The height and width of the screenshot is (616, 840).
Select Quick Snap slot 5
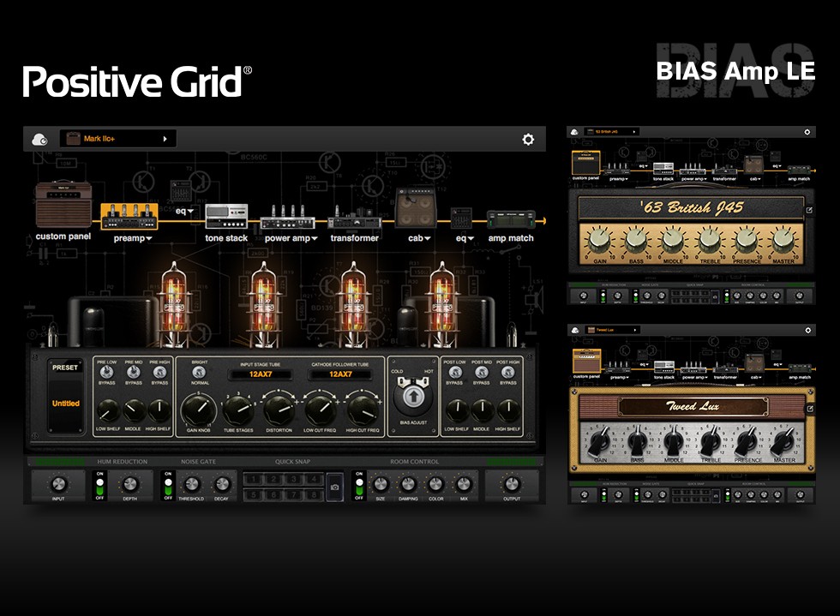click(253, 493)
